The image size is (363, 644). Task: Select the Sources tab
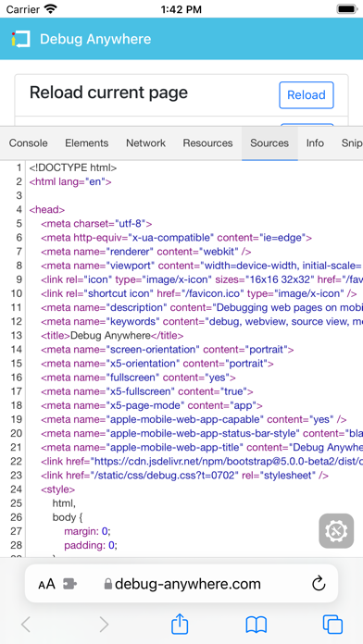coord(269,142)
